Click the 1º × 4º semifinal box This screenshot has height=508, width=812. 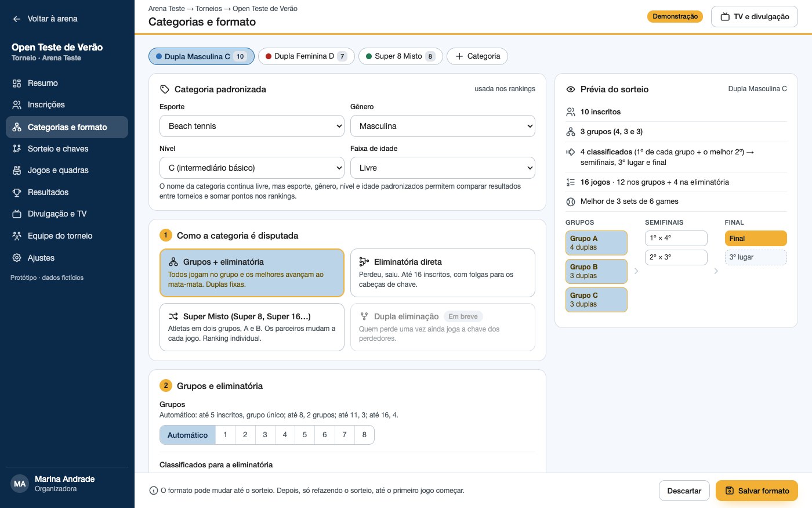point(676,238)
